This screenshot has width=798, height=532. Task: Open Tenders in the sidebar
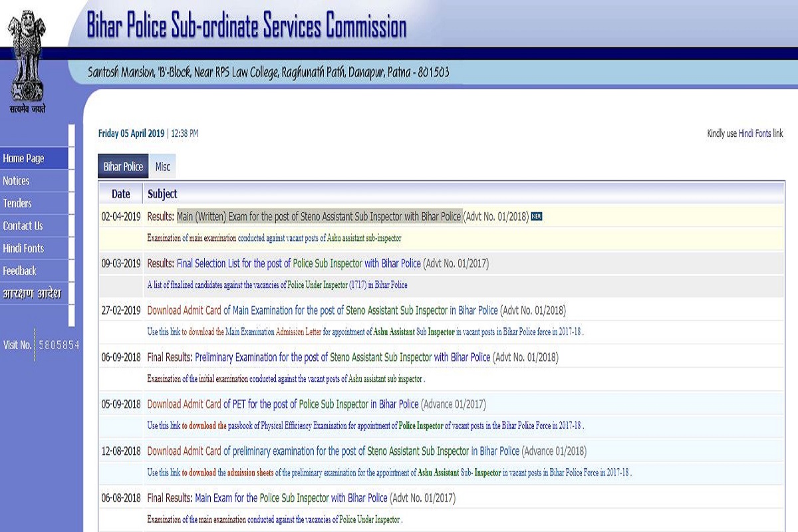click(34, 203)
